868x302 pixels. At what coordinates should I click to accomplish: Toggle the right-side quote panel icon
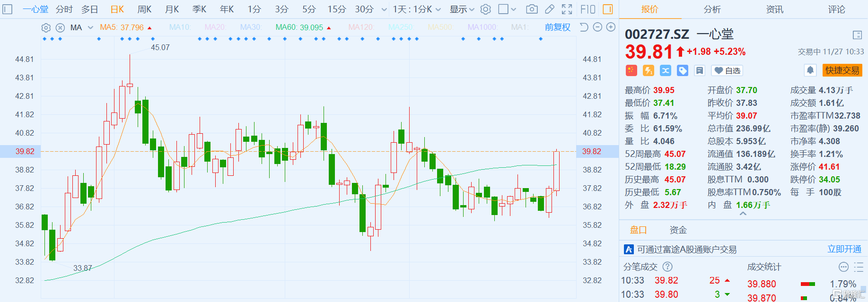tap(608, 9)
